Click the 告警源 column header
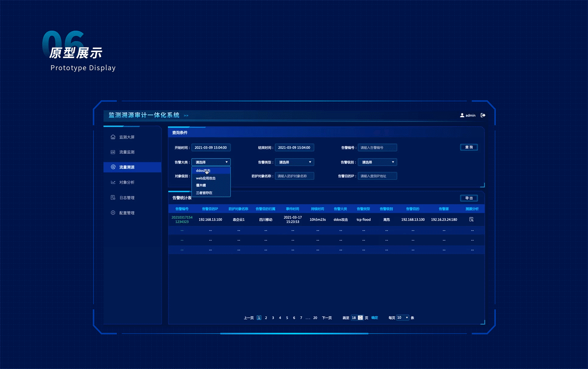Viewport: 588px width, 369px height. (x=444, y=209)
